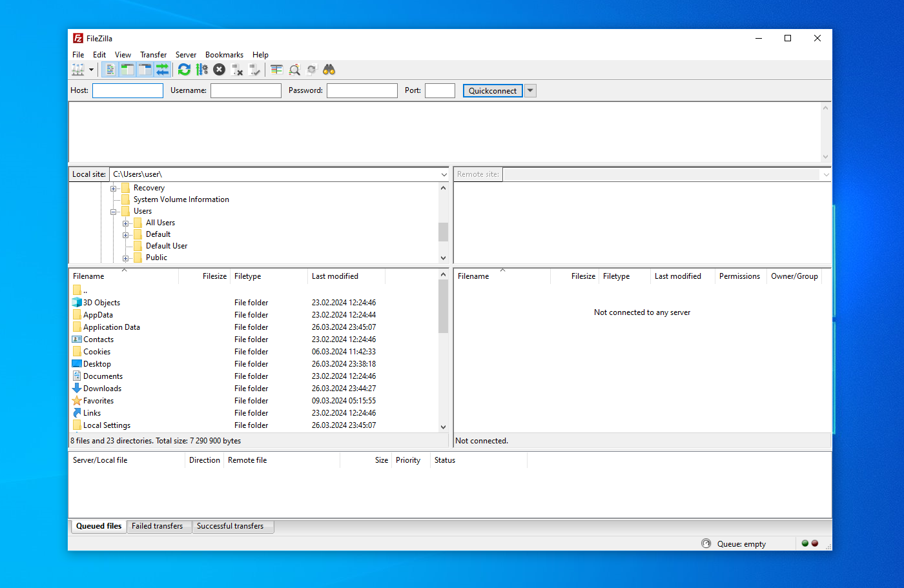Image resolution: width=904 pixels, height=588 pixels.
Task: Cancel the current operation
Action: [219, 69]
